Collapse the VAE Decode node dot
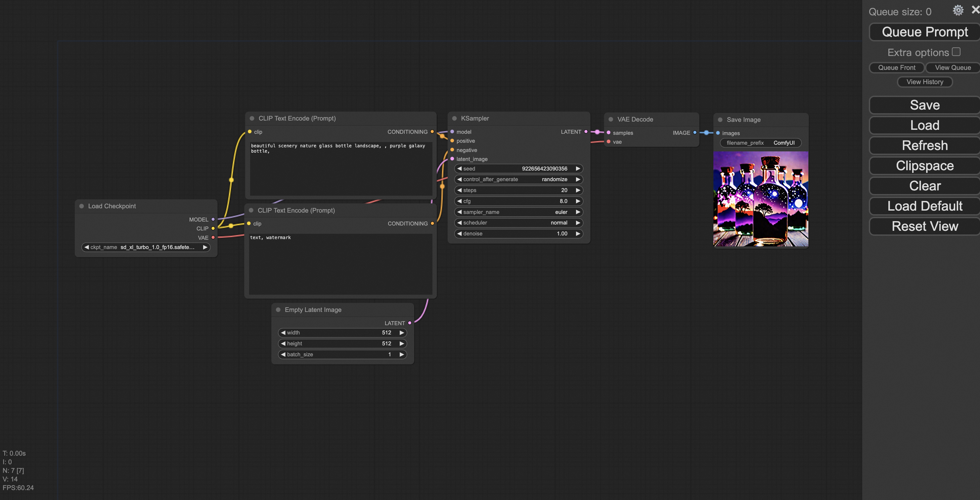980x500 pixels. click(x=611, y=119)
